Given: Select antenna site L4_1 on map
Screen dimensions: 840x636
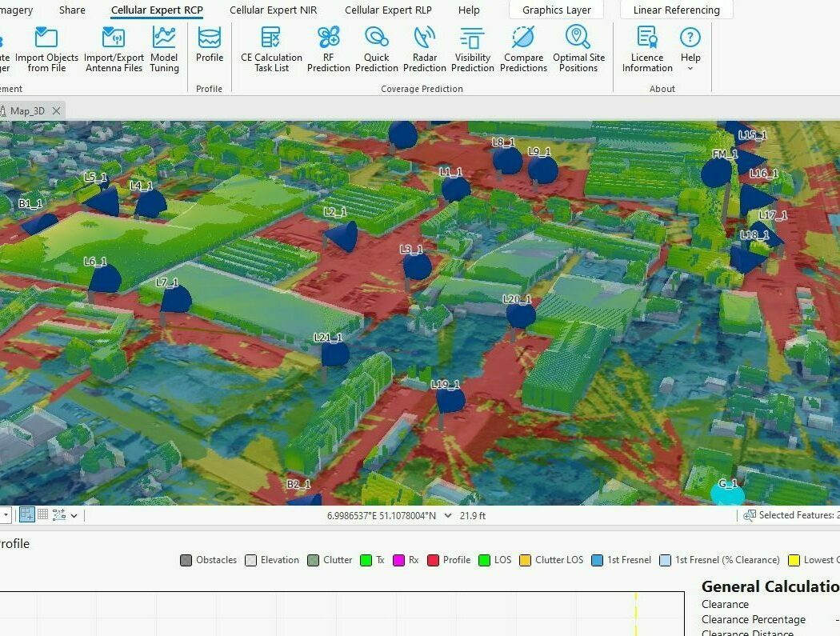Looking at the screenshot, I should (x=151, y=204).
